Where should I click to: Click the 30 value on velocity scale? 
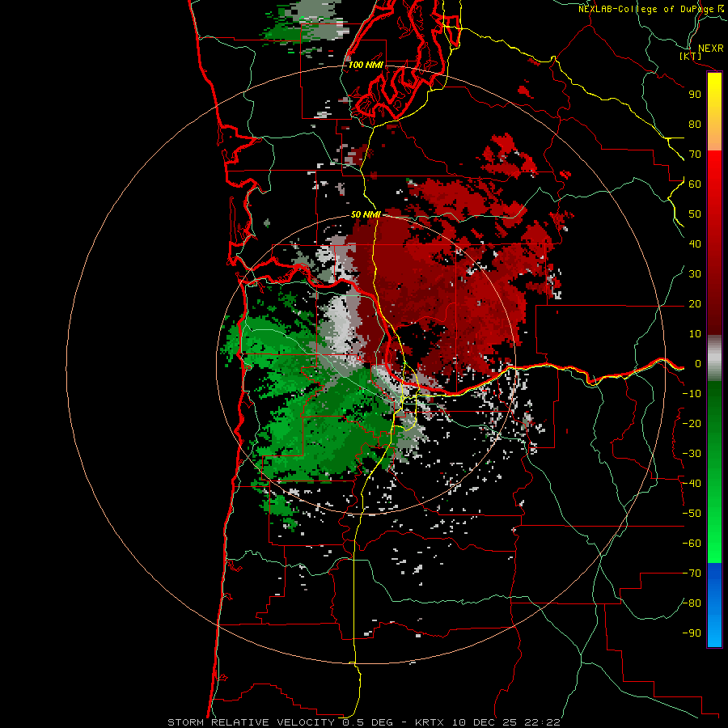(x=695, y=274)
